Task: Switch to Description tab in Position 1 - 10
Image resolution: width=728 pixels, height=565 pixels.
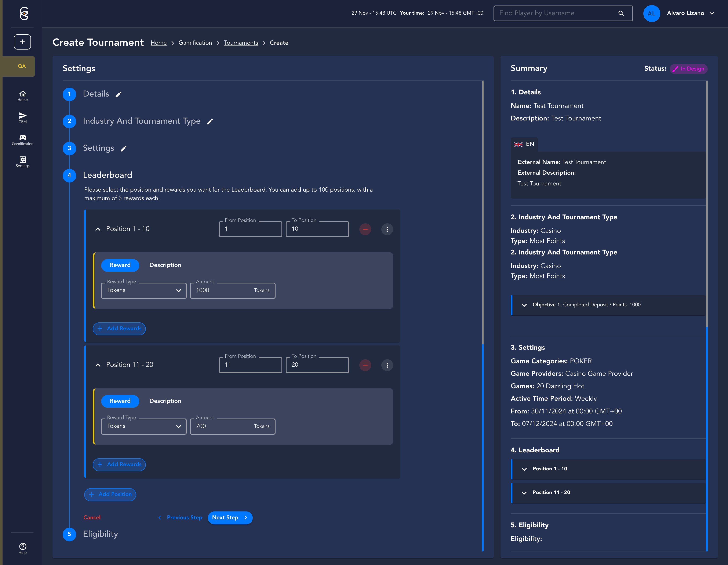Action: 165,265
